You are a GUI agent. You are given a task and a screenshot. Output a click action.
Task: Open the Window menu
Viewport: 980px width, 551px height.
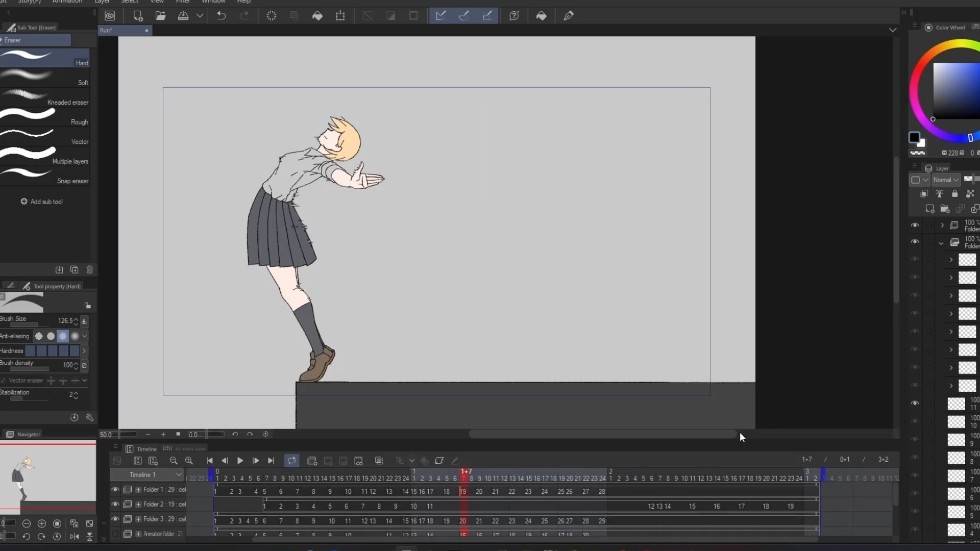coord(214,2)
